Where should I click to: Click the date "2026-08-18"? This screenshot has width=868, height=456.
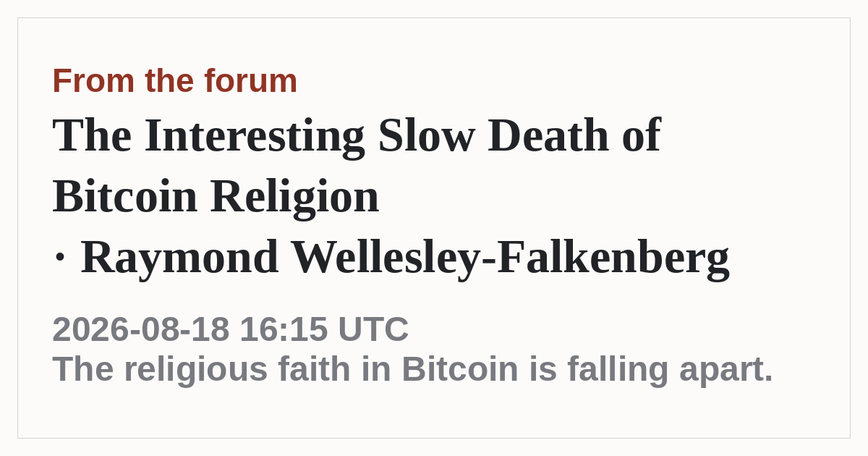141,329
